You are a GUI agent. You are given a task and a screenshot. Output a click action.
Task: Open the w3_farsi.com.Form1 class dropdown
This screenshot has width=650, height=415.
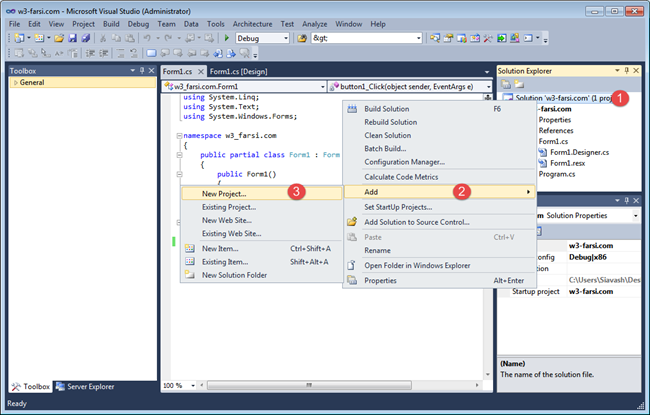[x=323, y=87]
